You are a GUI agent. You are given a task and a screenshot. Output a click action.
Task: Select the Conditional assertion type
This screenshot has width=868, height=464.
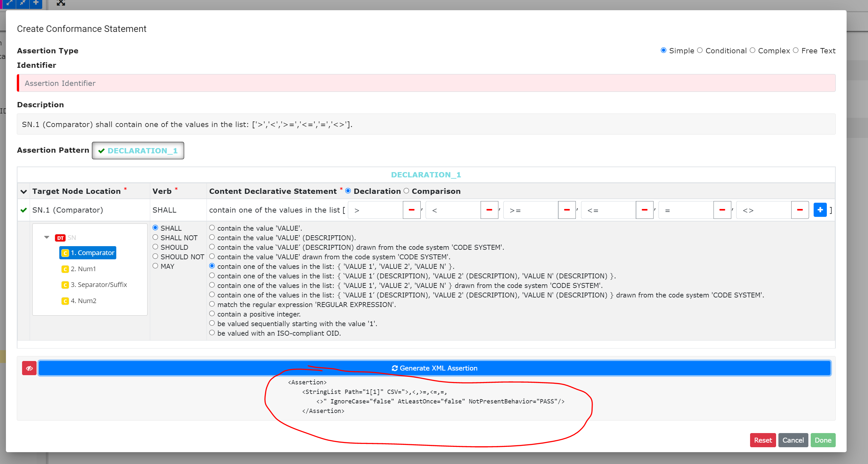pos(700,50)
